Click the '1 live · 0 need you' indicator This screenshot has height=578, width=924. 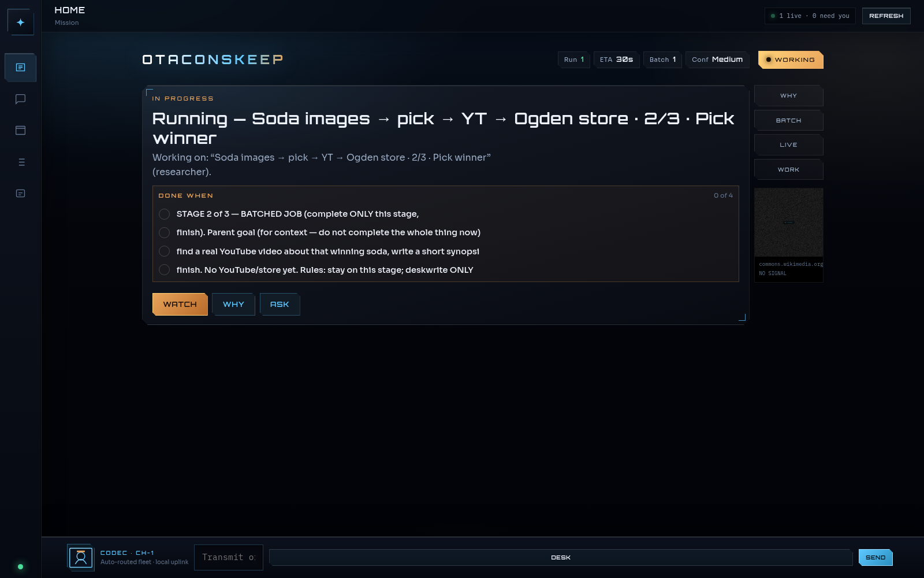click(810, 16)
